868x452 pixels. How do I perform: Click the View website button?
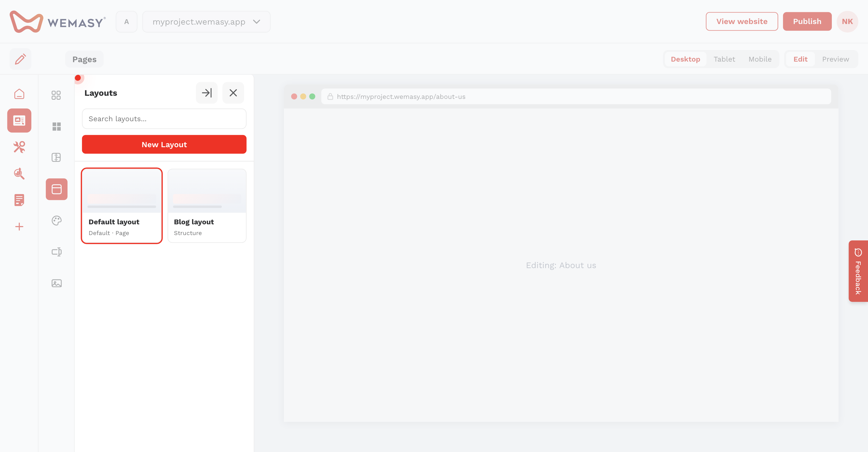tap(742, 21)
